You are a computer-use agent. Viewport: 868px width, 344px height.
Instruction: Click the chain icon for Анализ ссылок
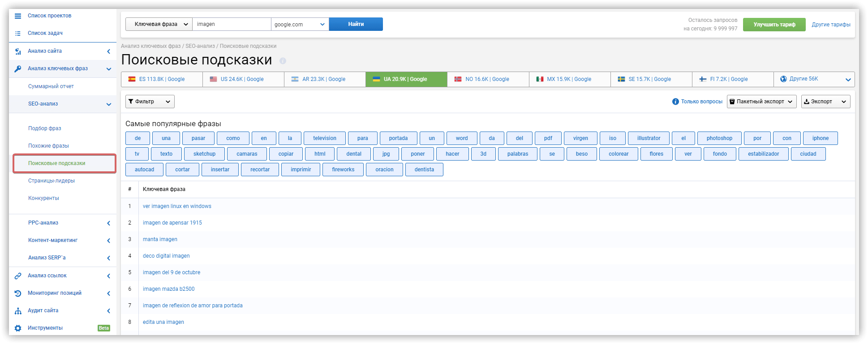click(x=18, y=276)
